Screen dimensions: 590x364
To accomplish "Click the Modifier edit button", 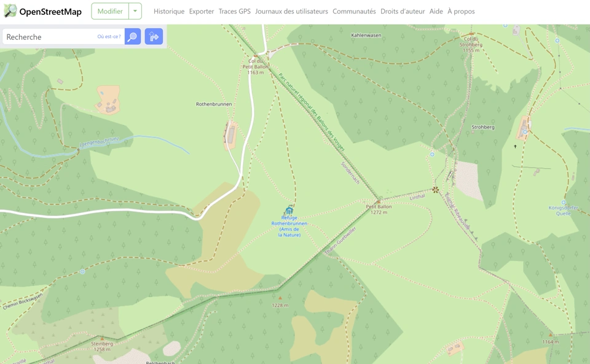I will point(110,11).
